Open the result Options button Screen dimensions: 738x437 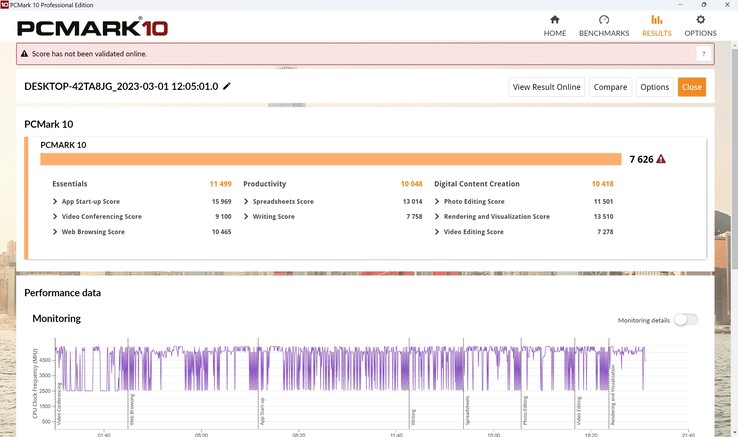tap(654, 87)
